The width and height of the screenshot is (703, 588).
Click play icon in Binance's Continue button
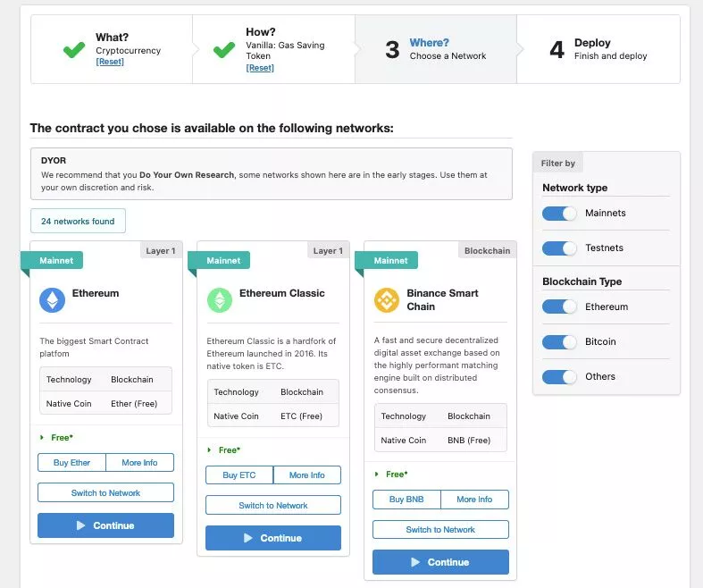(x=415, y=562)
